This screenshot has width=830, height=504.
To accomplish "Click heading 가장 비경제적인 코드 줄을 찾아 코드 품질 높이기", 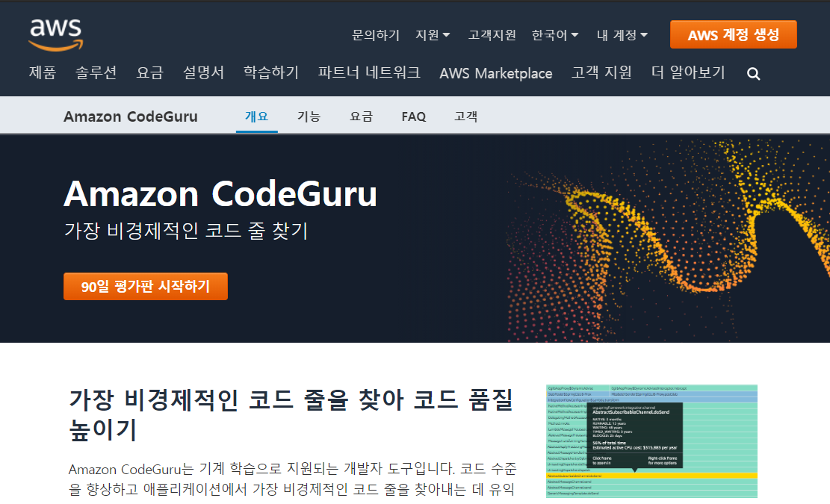I will pyautogui.click(x=291, y=414).
